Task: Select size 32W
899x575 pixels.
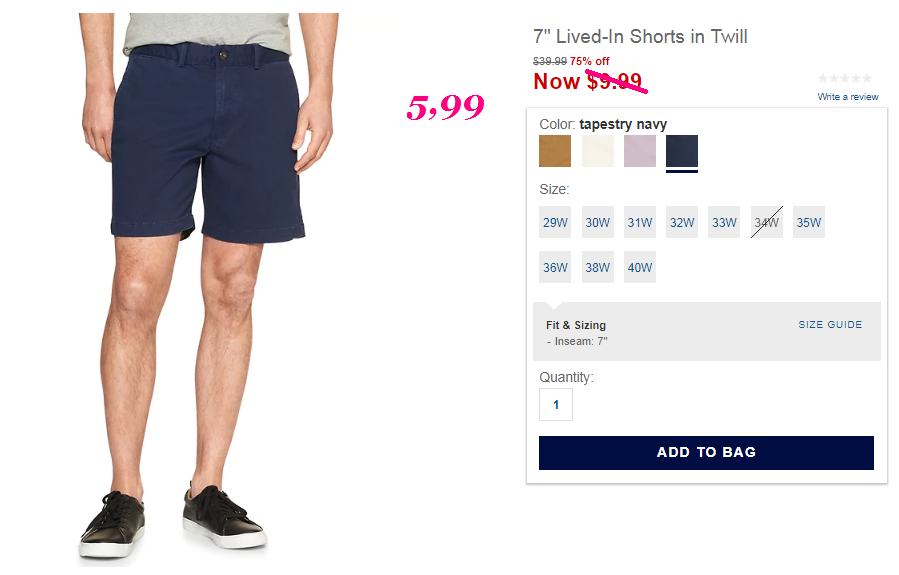Action: (x=682, y=222)
